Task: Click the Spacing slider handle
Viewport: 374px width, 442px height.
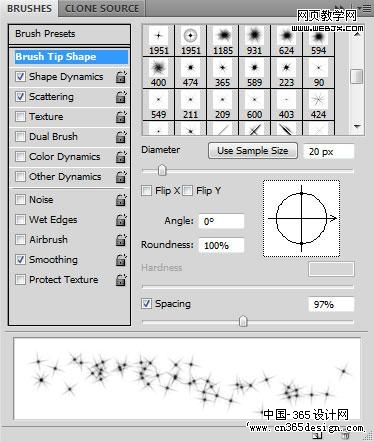Action: [243, 321]
